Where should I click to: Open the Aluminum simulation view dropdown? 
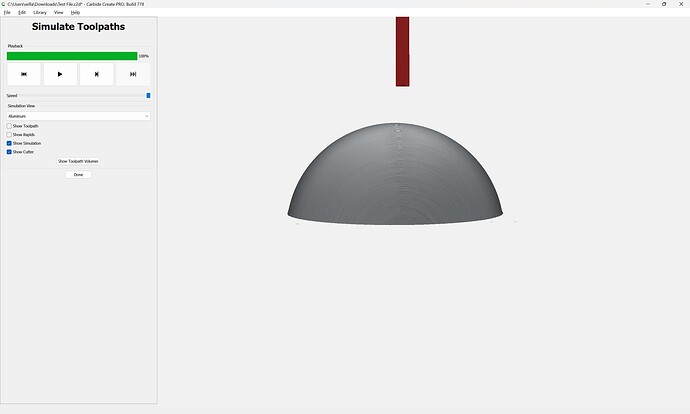78,116
